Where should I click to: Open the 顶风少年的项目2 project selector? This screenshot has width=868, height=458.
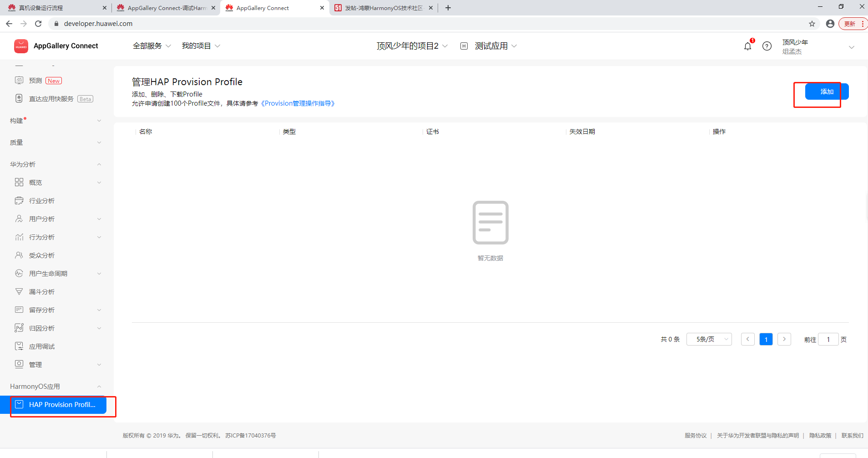tap(412, 46)
